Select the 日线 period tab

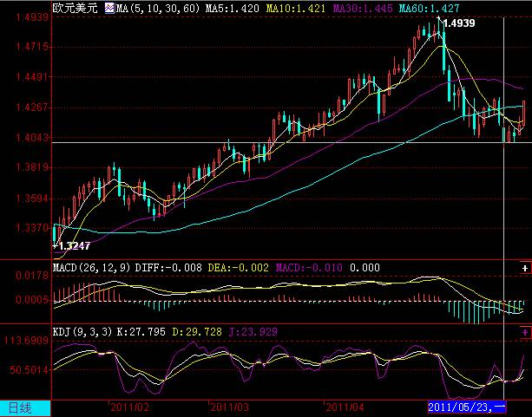click(25, 408)
